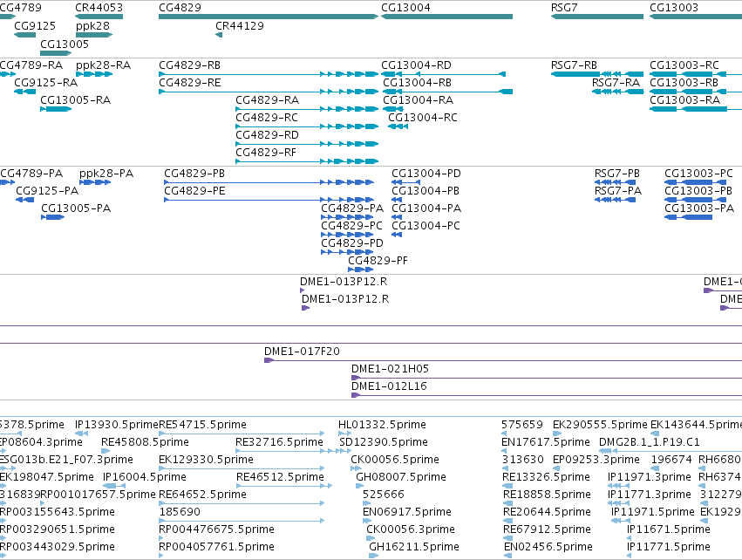Click the RSG7 gene glyph
Screen dimensions: 742x560
(597, 17)
